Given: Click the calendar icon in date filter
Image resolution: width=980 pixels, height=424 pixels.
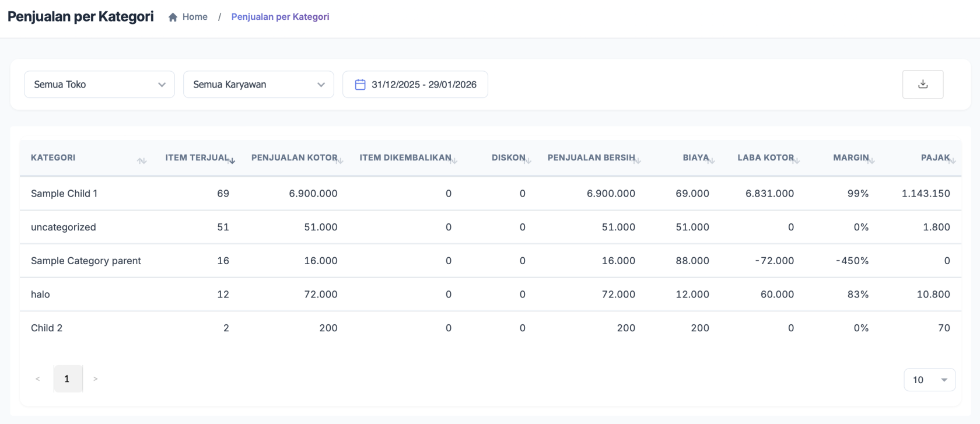Looking at the screenshot, I should [x=360, y=85].
